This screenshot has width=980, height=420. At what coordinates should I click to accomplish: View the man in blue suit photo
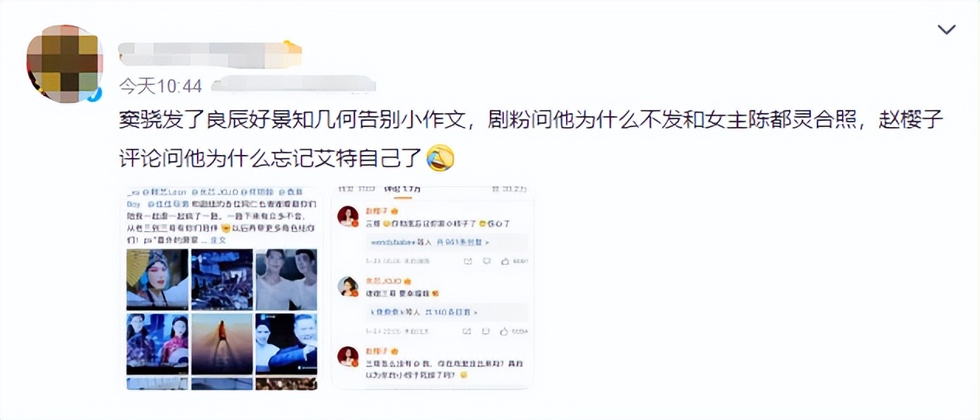click(x=286, y=343)
